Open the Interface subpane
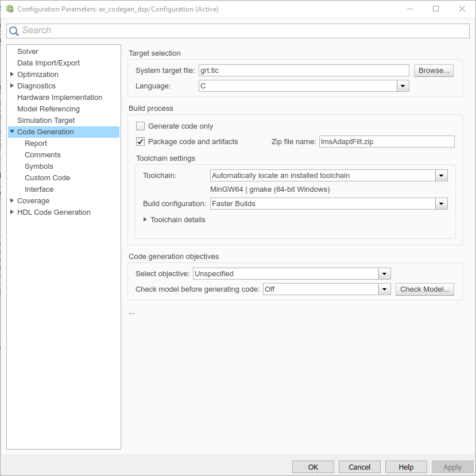This screenshot has width=476, height=476. [x=39, y=189]
